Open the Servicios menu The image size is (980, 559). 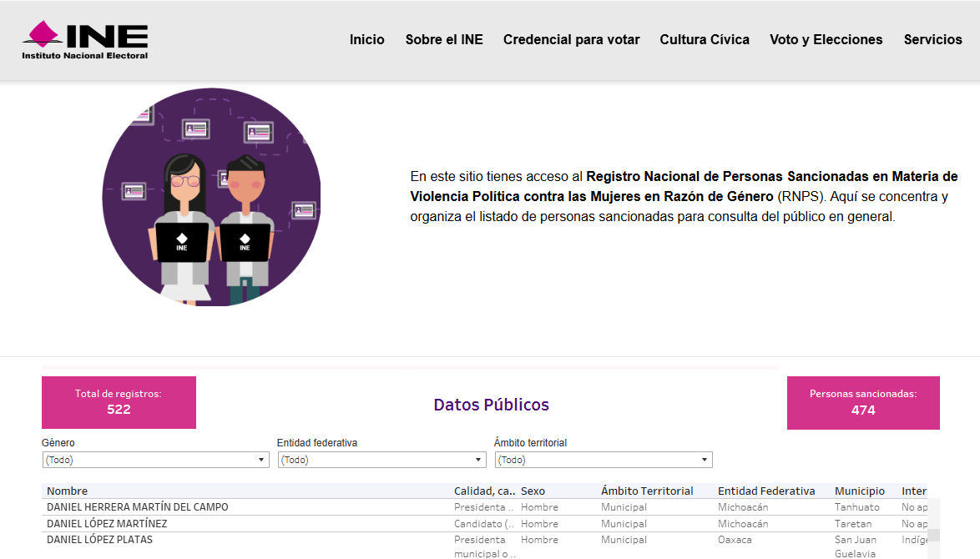click(x=932, y=39)
